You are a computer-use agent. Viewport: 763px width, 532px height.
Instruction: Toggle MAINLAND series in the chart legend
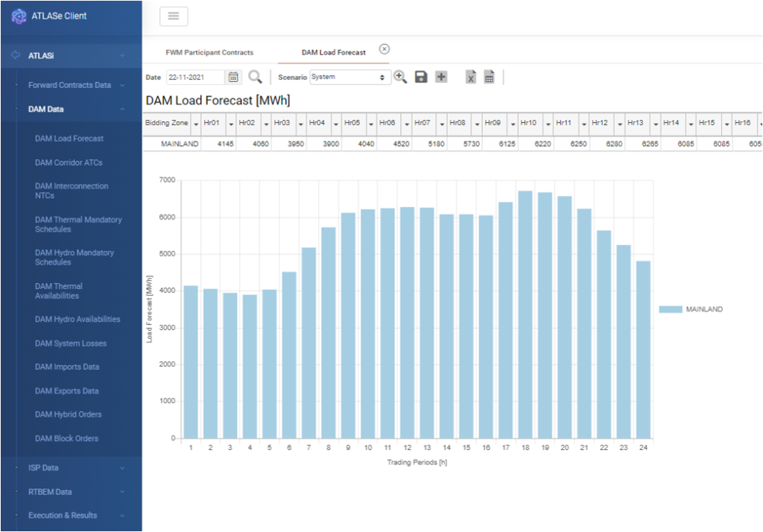click(691, 309)
